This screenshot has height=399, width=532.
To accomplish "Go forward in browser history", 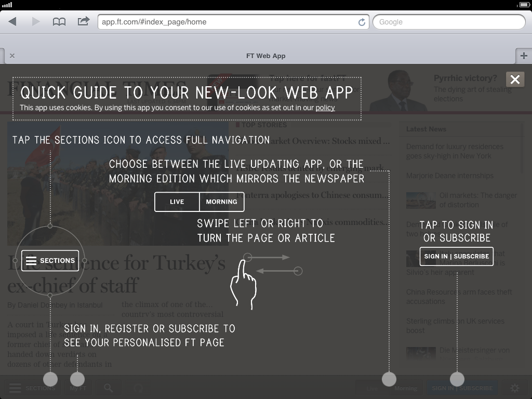I will (x=36, y=22).
